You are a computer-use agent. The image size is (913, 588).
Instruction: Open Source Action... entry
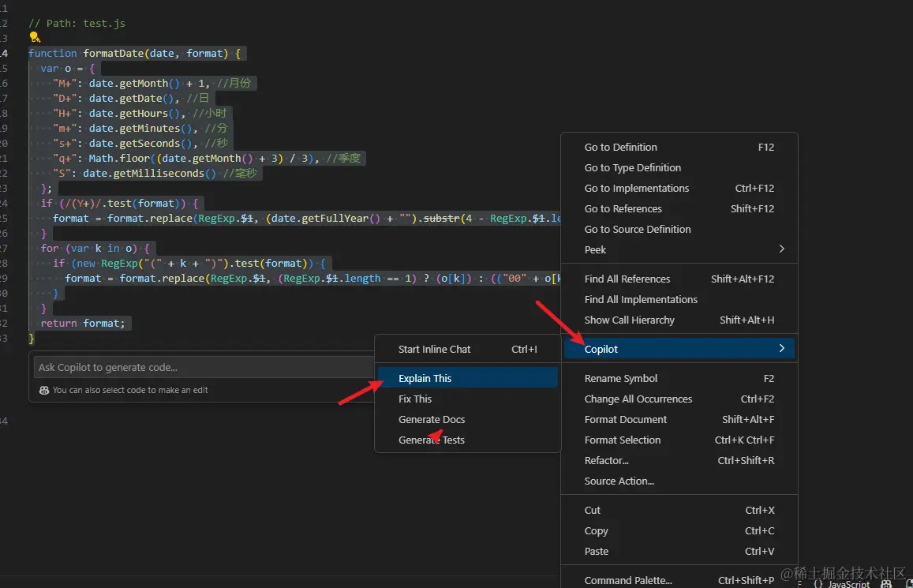679,481
